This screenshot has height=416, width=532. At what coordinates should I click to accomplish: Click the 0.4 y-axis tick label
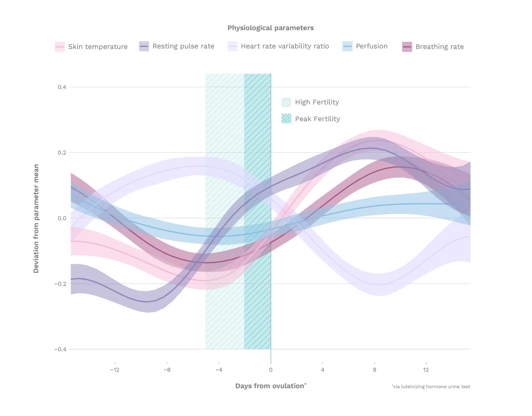[62, 87]
